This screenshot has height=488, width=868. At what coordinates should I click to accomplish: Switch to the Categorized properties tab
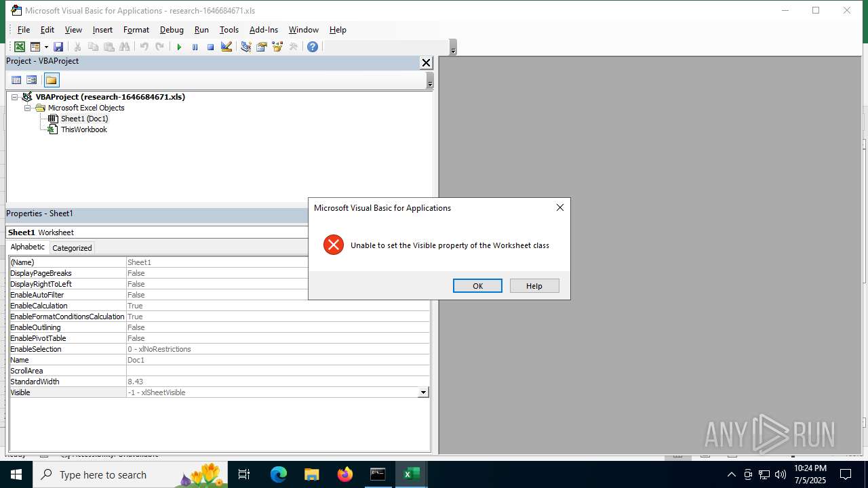(72, 248)
